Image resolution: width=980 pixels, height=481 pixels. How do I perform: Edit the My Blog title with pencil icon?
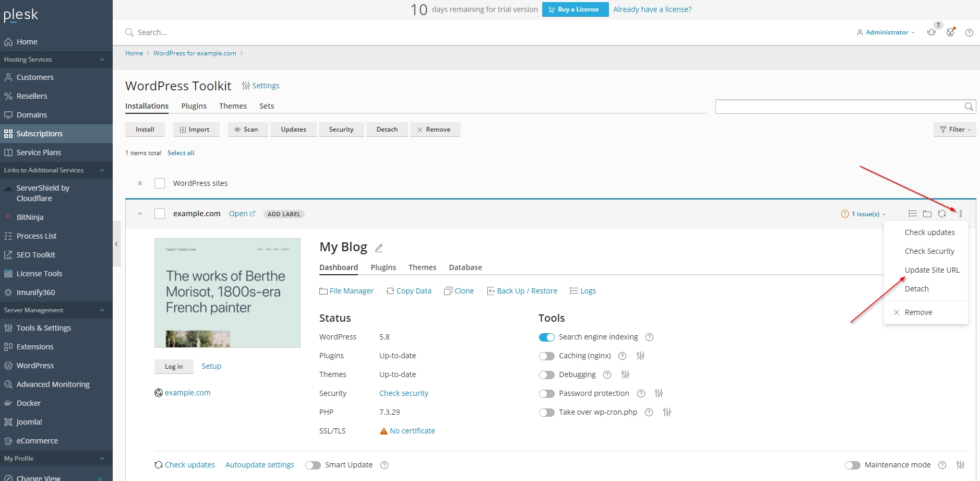click(379, 248)
